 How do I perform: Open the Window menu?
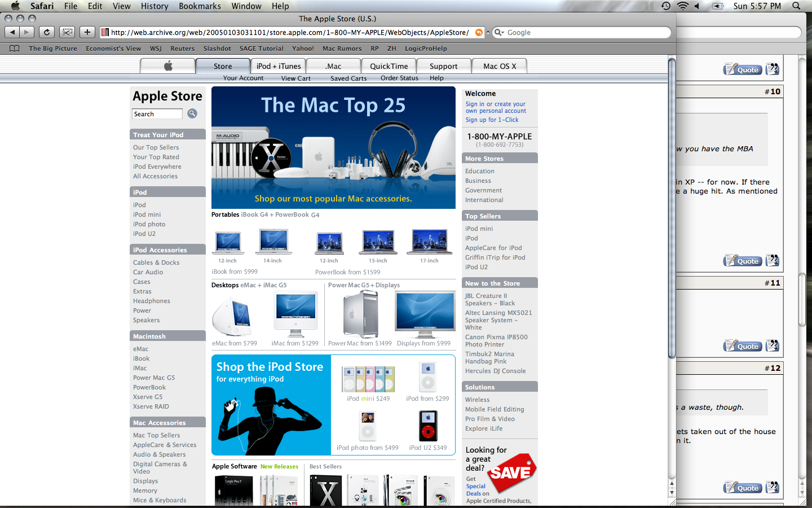coord(246,6)
